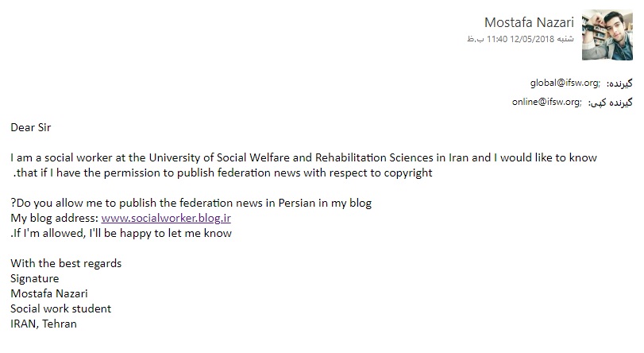Select the global@ifsw.org recipient address

click(x=564, y=83)
